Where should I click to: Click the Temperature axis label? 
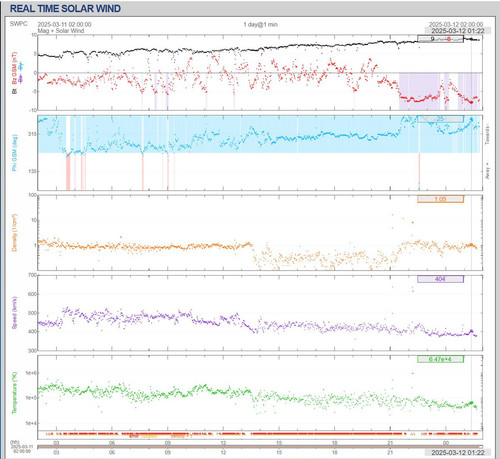[x=14, y=393]
